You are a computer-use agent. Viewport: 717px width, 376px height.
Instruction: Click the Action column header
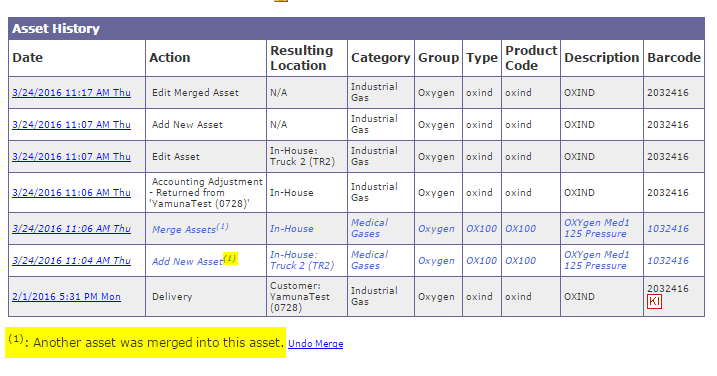(x=170, y=58)
